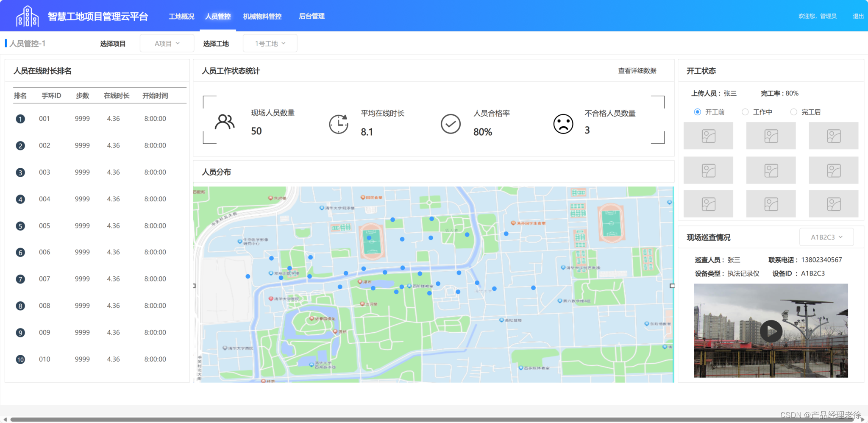Select the 完工后 radio button
Screen dimensions: 868x423
794,112
